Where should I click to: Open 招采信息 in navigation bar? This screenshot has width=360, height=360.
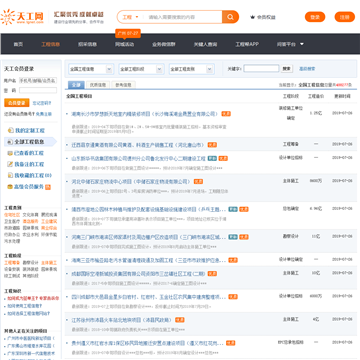tap(88, 44)
